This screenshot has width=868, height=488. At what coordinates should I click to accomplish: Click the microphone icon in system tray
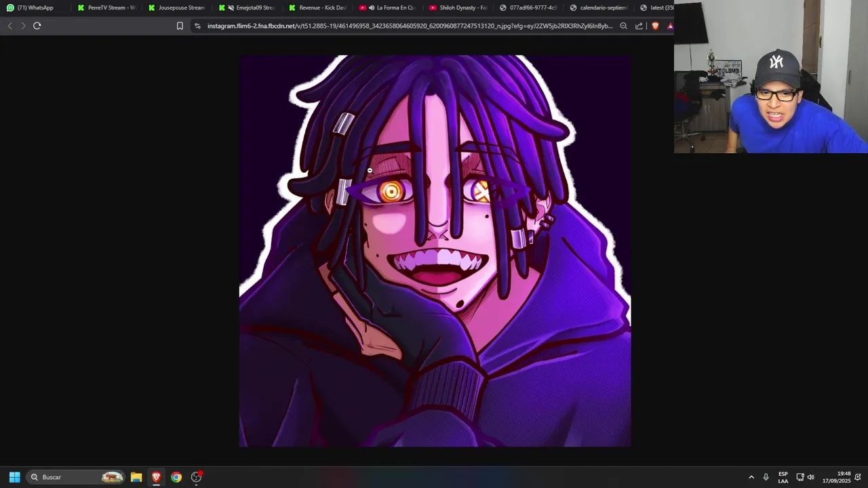tap(766, 477)
